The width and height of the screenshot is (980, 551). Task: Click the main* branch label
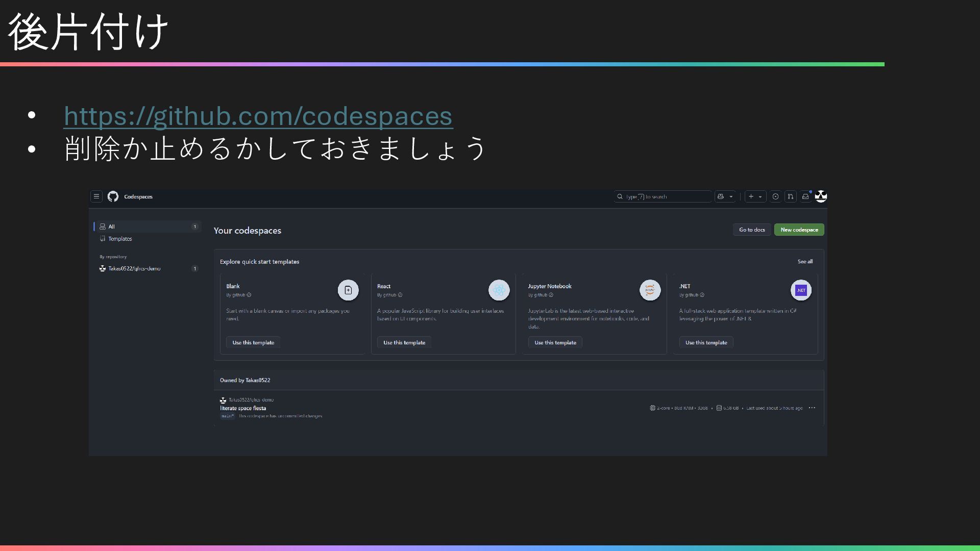click(x=227, y=416)
